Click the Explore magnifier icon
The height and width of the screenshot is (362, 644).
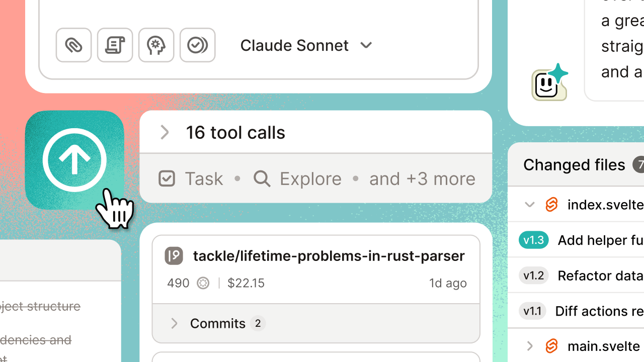tap(262, 178)
